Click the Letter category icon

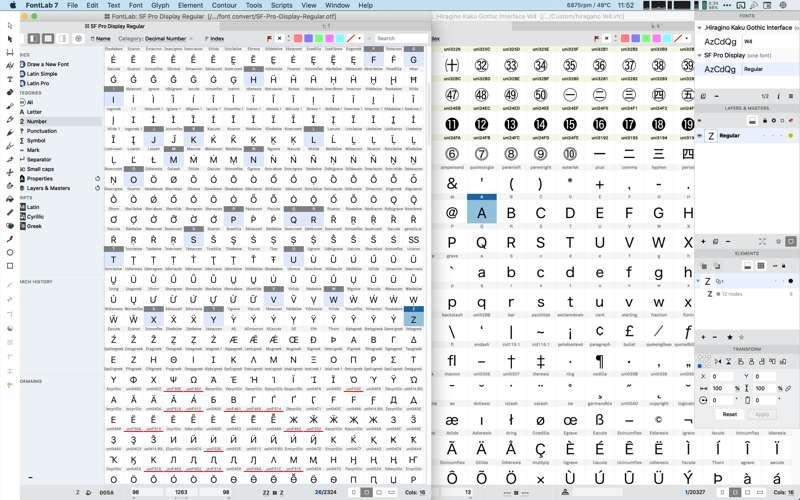(x=22, y=112)
